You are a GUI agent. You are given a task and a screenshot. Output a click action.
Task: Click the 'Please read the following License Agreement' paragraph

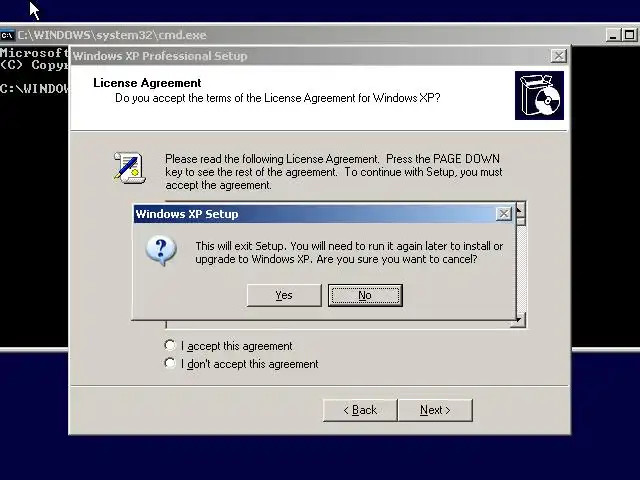point(333,172)
